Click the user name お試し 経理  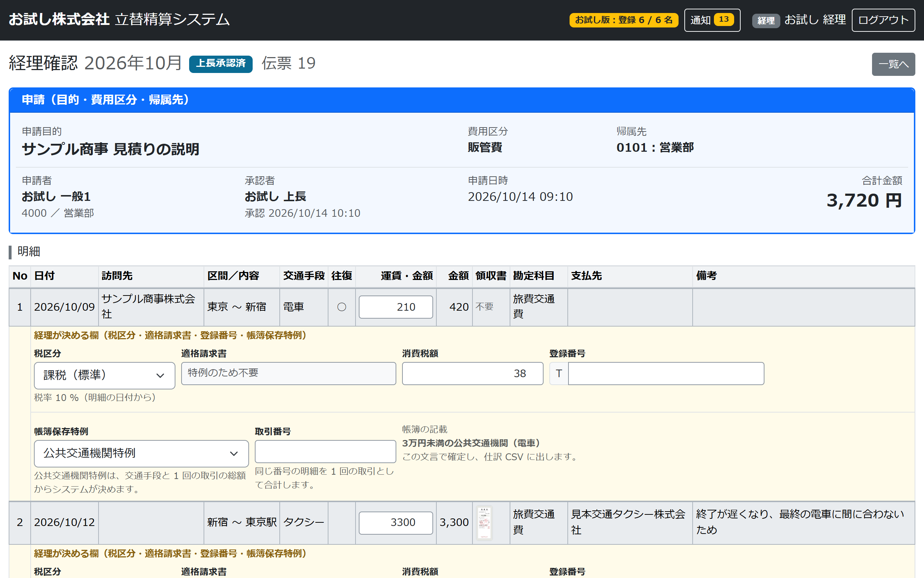(x=815, y=20)
